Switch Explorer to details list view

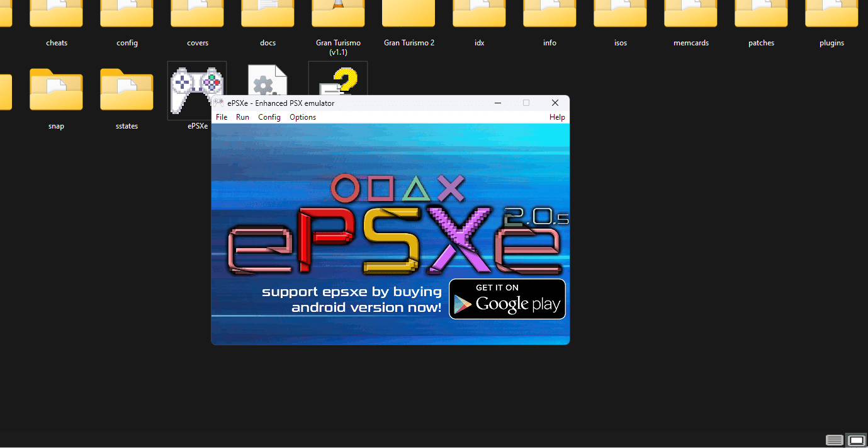(835, 440)
